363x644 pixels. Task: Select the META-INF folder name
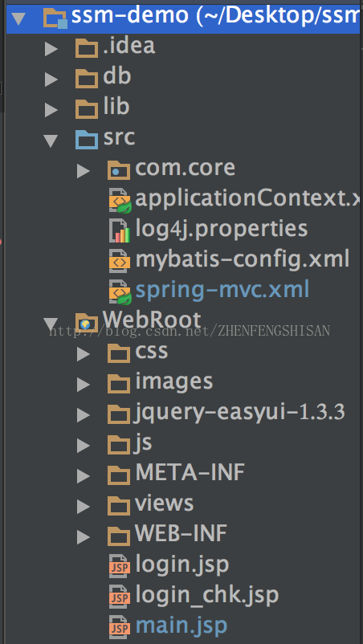[x=190, y=473]
